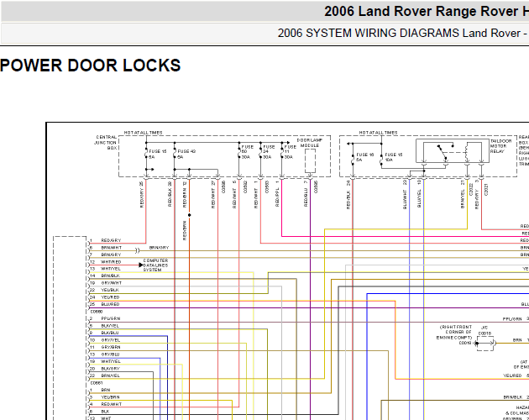The width and height of the screenshot is (529, 420).
Task: Click pin 14 BRN/BLK wire label
Action: pyautogui.click(x=110, y=276)
